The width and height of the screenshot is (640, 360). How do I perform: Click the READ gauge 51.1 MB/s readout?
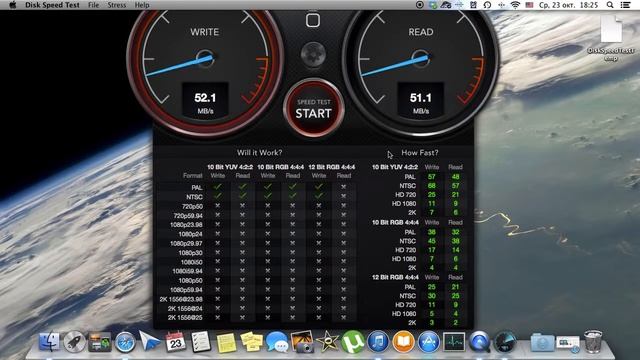point(420,102)
